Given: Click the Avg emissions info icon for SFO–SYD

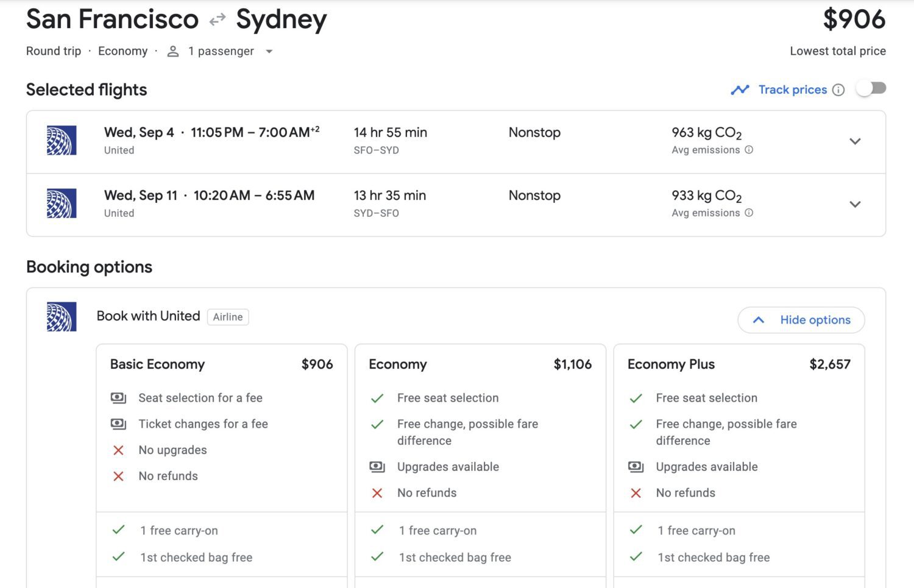Looking at the screenshot, I should [x=749, y=150].
